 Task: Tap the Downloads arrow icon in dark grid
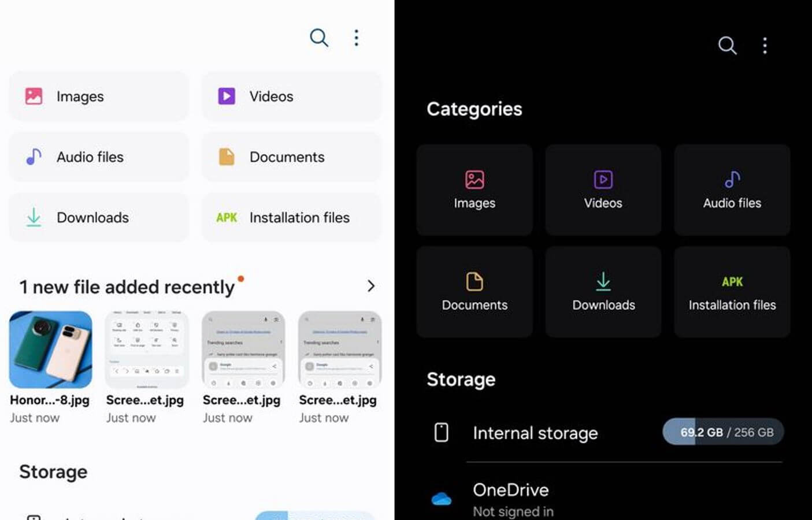(x=603, y=282)
